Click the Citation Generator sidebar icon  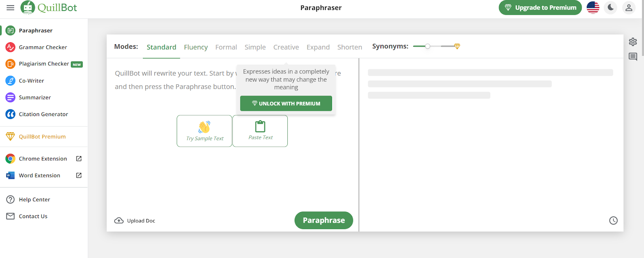pyautogui.click(x=10, y=115)
